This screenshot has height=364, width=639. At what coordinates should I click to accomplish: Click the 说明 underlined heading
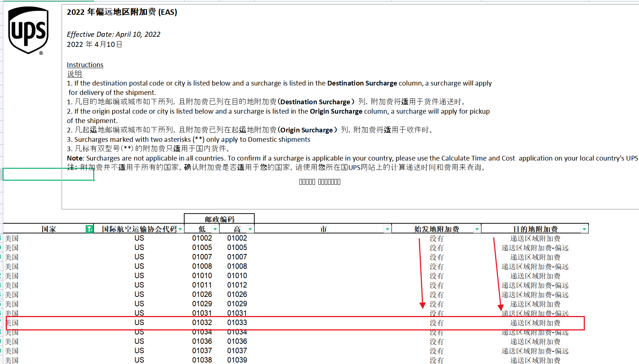coord(74,74)
